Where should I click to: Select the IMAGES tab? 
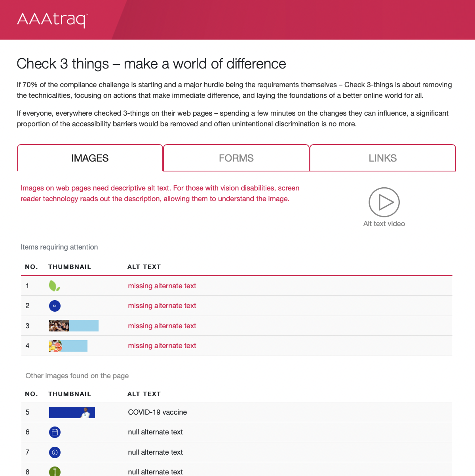click(90, 158)
